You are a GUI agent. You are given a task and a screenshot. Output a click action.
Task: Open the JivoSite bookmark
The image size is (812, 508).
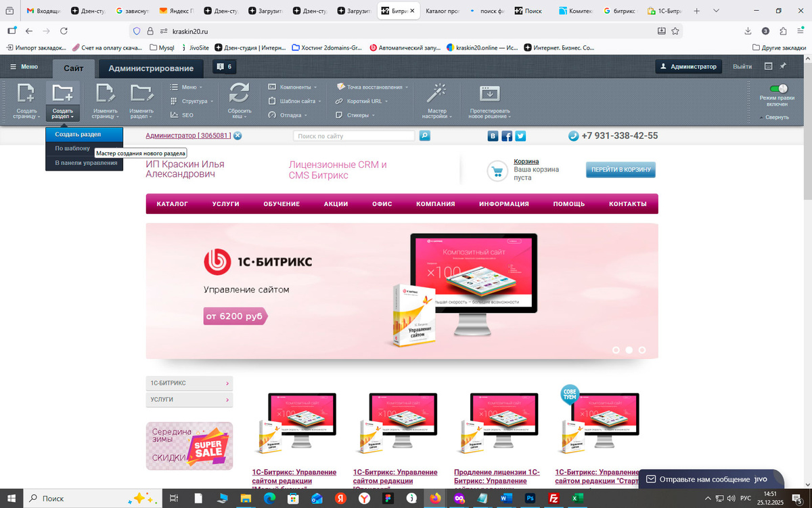pyautogui.click(x=194, y=47)
